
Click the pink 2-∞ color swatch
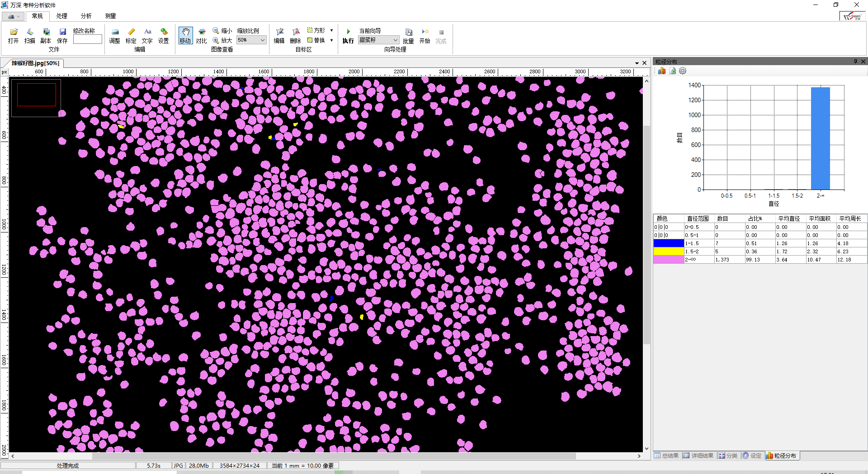click(x=668, y=260)
